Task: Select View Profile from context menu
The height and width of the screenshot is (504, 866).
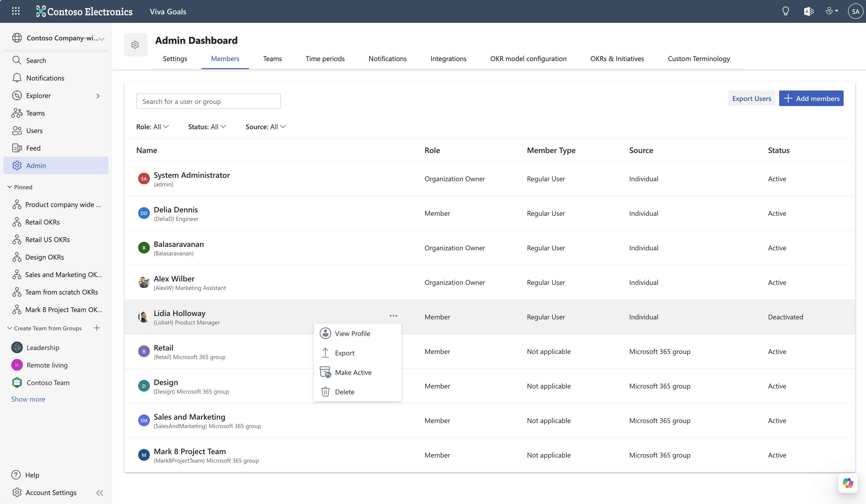Action: 357,333
